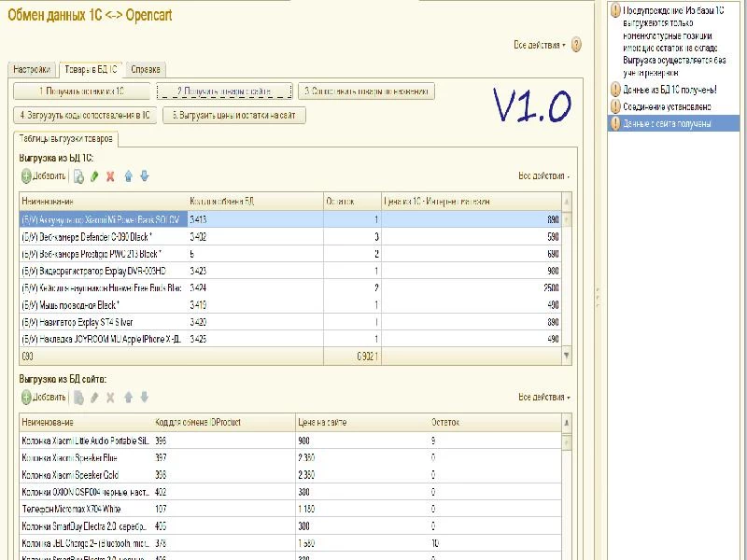747x560 pixels.
Task: Click the down arrow of the 1С table scrollbar
Action: [567, 356]
